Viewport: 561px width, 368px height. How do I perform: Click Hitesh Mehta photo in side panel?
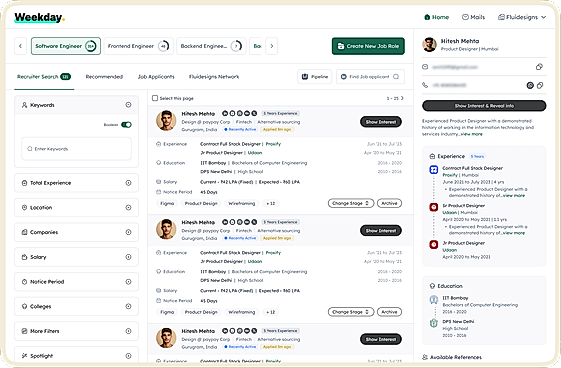[x=429, y=44]
